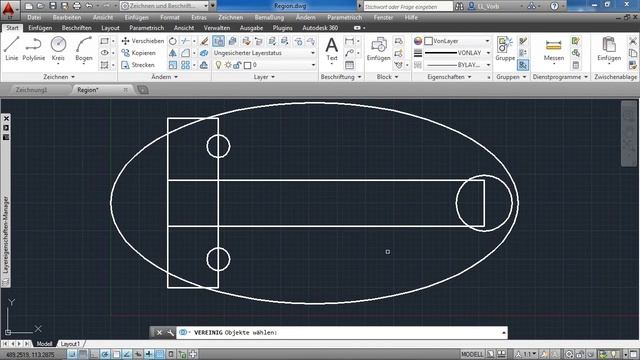Toggle dynamic input plus icon in status bar
The image size is (640, 360).
click(149, 354)
